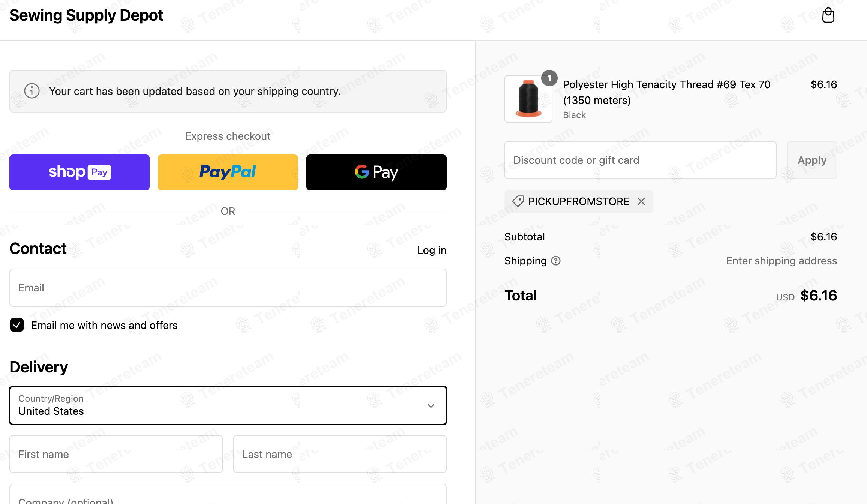This screenshot has height=504, width=867.
Task: Go to Sewing Supply Depot store home
Action: (x=86, y=15)
